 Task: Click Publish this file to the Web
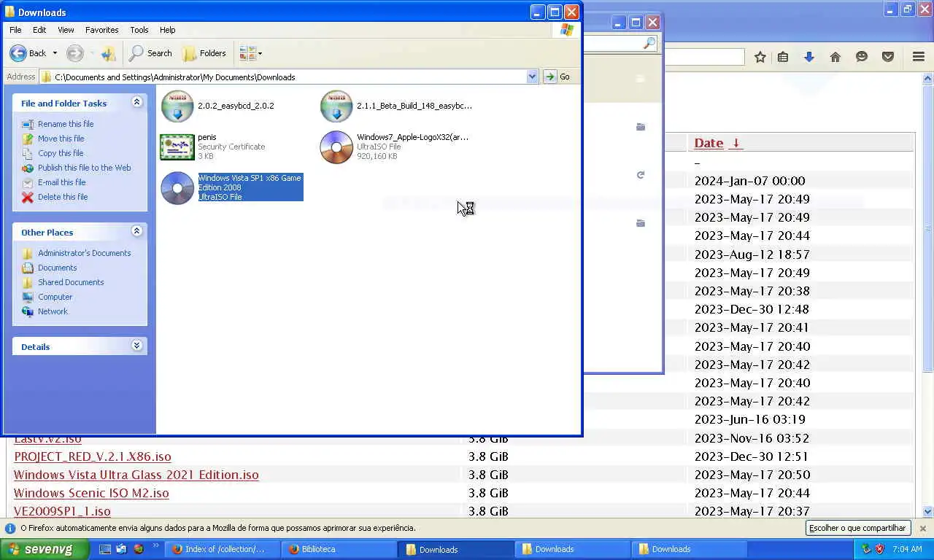pyautogui.click(x=85, y=168)
